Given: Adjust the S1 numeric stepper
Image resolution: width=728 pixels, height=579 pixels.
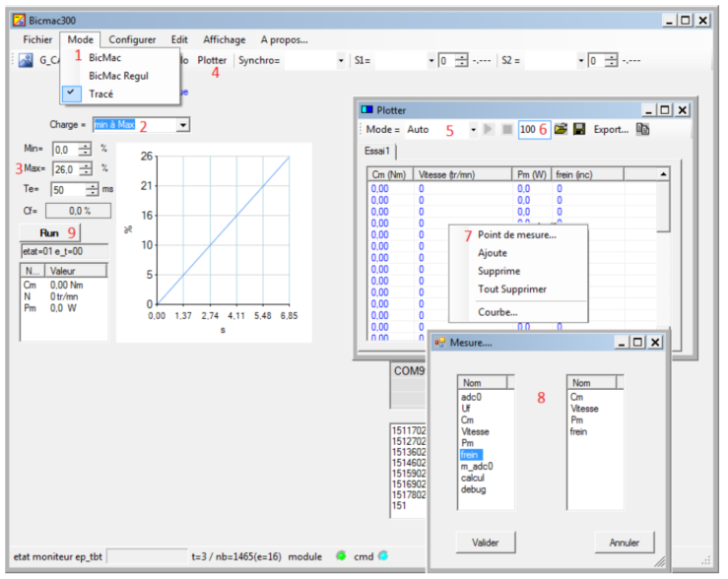Looking at the screenshot, I should (461, 61).
